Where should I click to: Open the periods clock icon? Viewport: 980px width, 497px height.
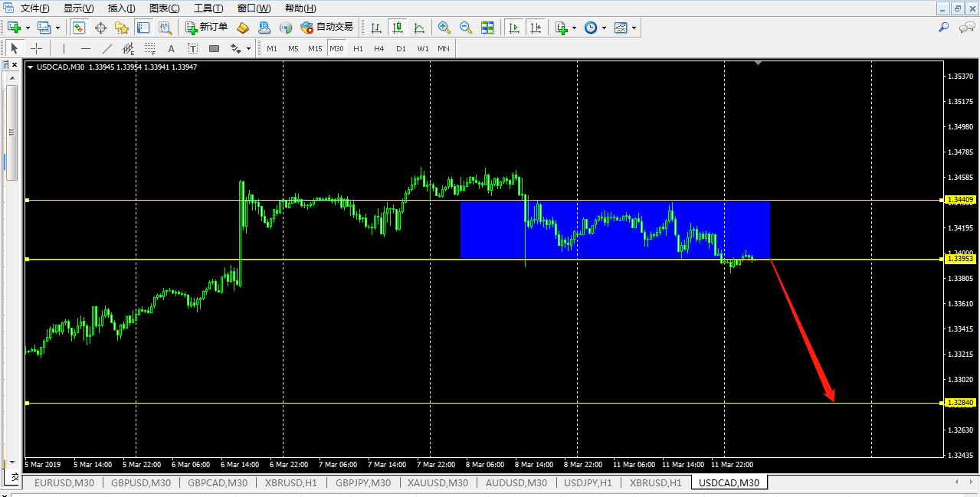pos(591,28)
